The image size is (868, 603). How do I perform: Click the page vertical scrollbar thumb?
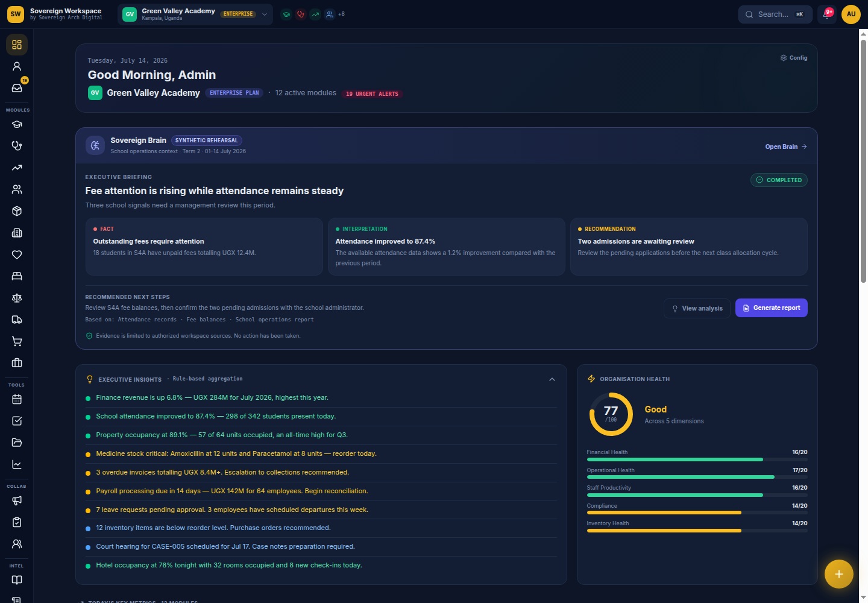pyautogui.click(x=863, y=161)
